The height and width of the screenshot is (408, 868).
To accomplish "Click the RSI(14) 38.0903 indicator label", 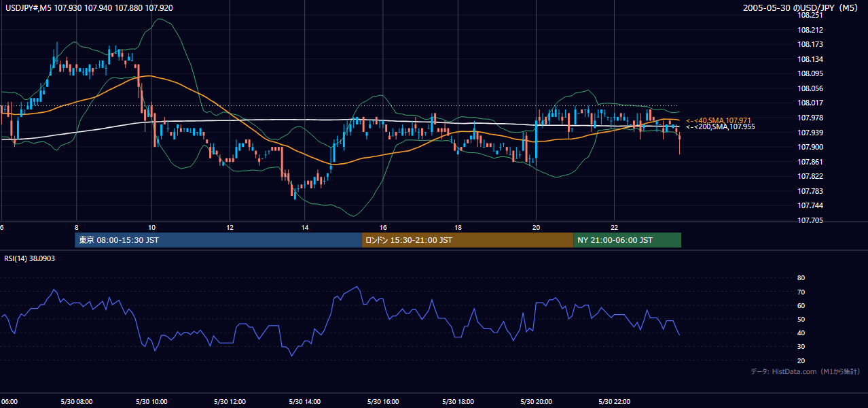I will pyautogui.click(x=30, y=258).
